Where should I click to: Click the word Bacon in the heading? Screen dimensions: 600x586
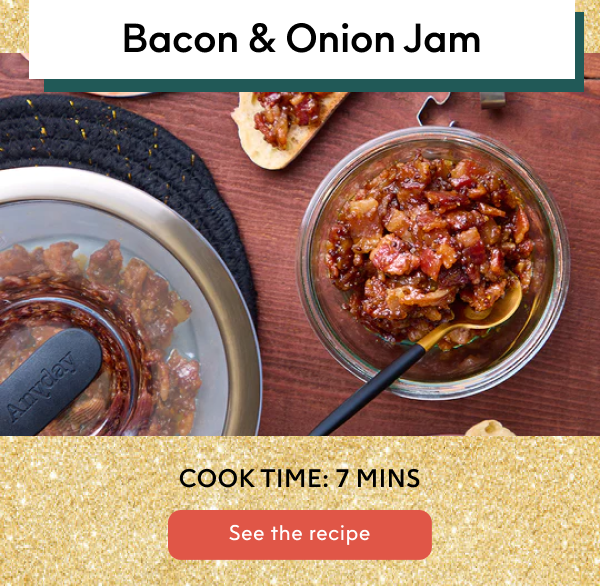pos(181,38)
